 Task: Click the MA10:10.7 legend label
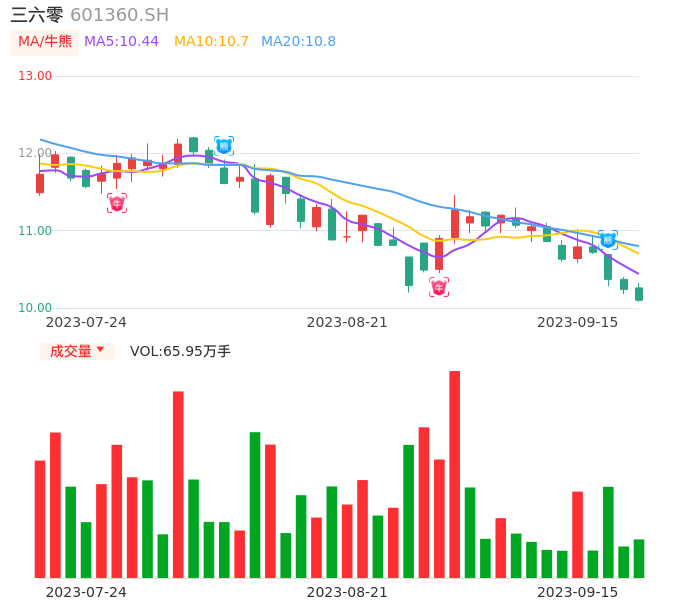(x=211, y=42)
